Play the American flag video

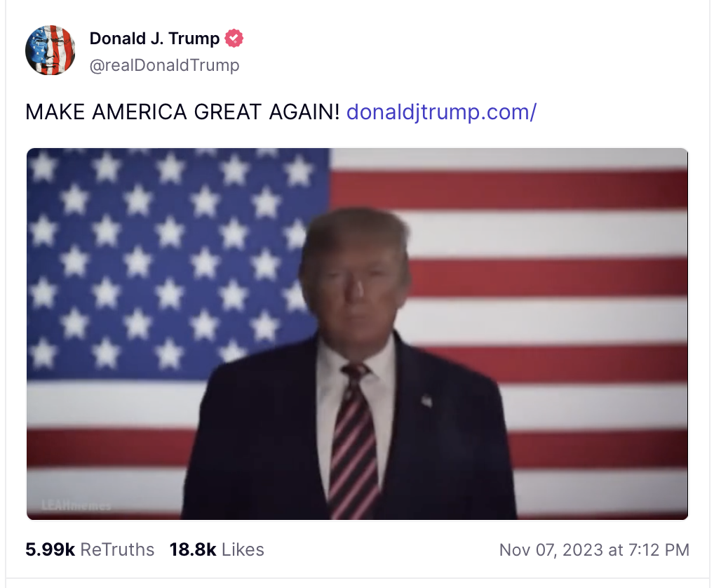click(358, 334)
